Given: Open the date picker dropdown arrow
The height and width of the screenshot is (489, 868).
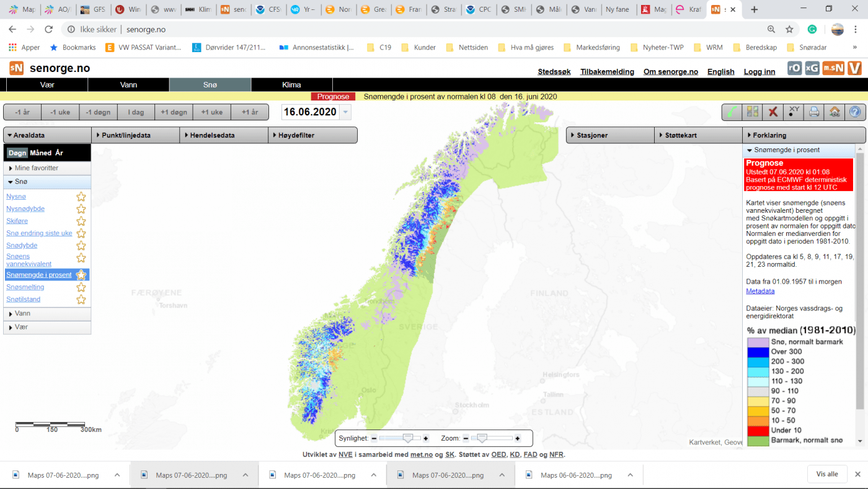Looking at the screenshot, I should pyautogui.click(x=345, y=112).
